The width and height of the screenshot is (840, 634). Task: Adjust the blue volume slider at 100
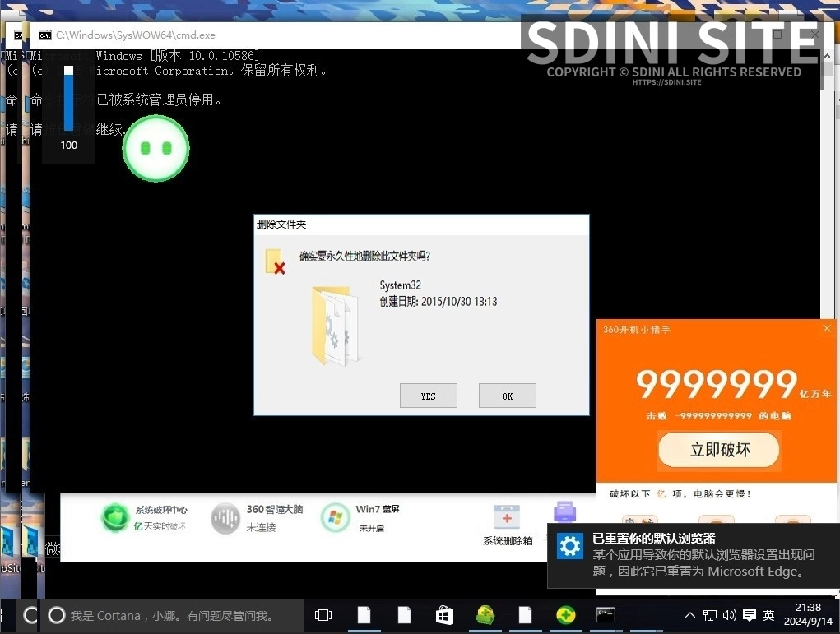click(68, 98)
